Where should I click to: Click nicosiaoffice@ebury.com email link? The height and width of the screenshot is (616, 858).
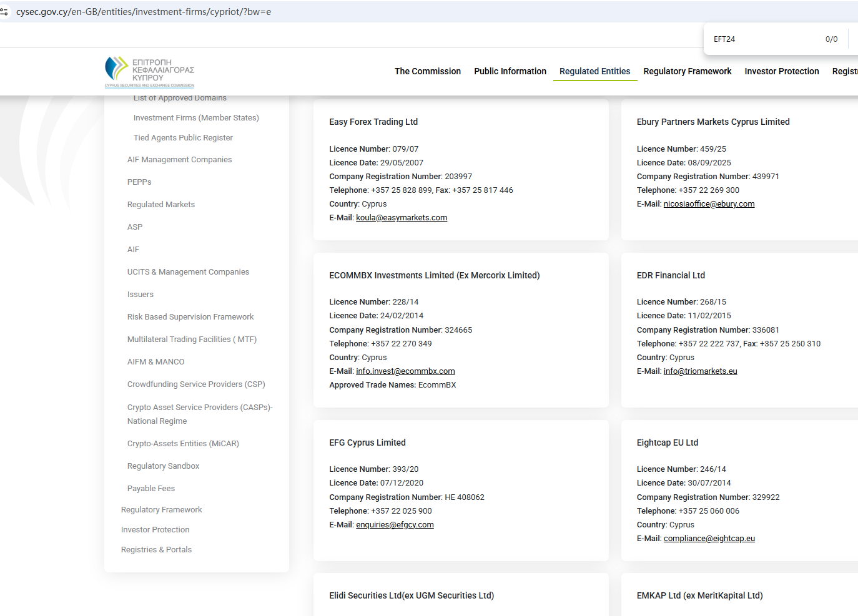(x=709, y=204)
